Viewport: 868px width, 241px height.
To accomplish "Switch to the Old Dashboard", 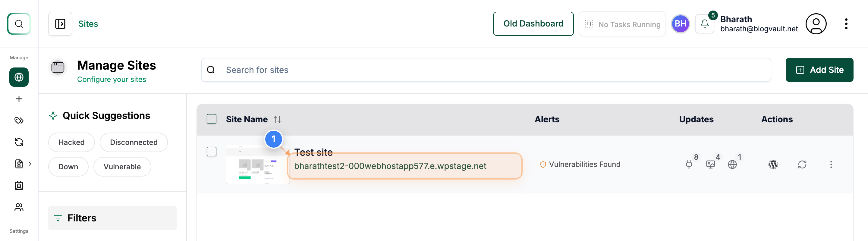I will [x=533, y=23].
